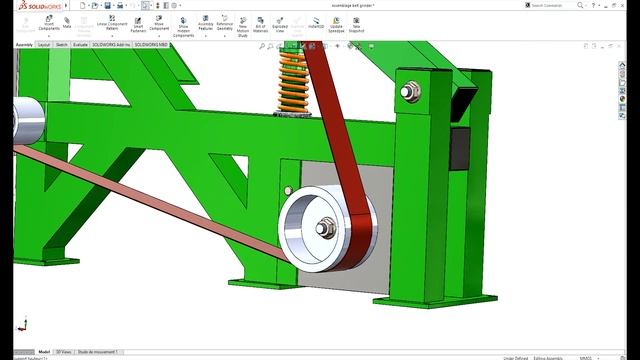
Task: Expand Linear Component Pattern dropdown arrow
Action: click(112, 36)
